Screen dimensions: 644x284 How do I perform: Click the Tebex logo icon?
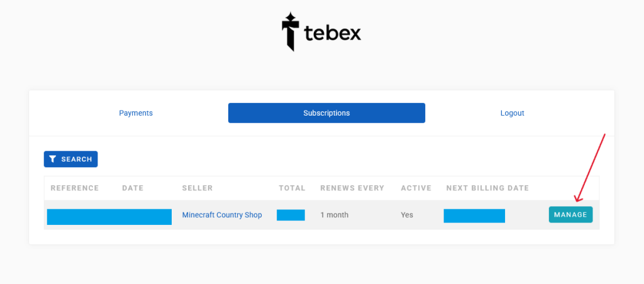click(x=289, y=31)
